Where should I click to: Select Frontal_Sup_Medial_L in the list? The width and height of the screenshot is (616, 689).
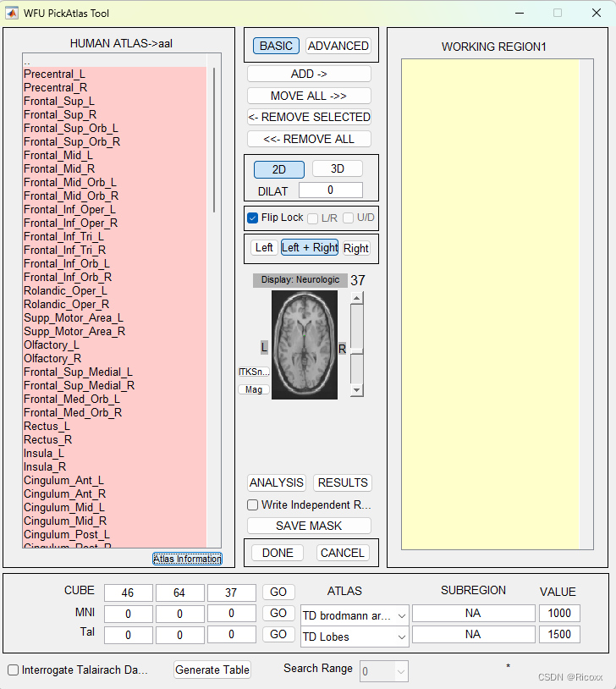pos(115,372)
